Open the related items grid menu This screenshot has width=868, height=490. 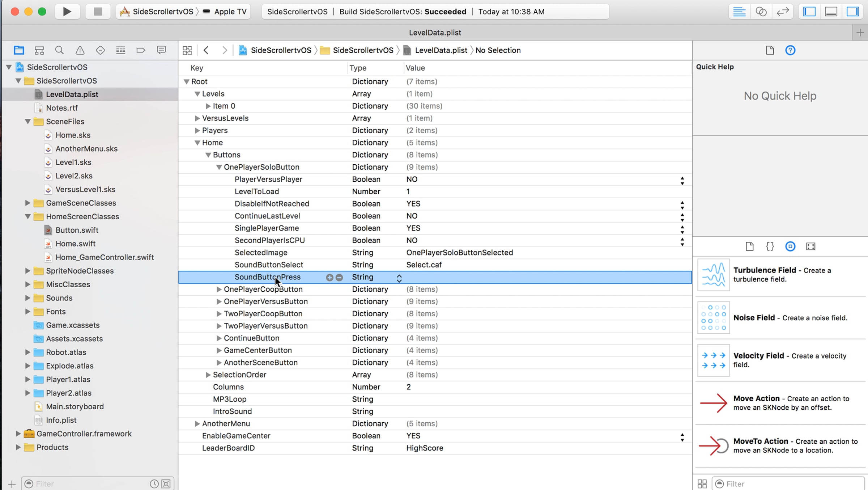(x=187, y=50)
